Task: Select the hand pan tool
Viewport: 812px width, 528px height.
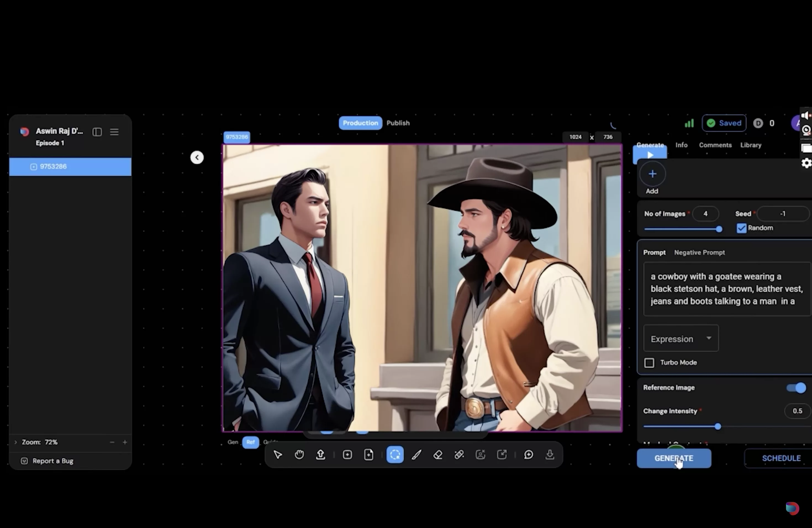Action: click(299, 455)
